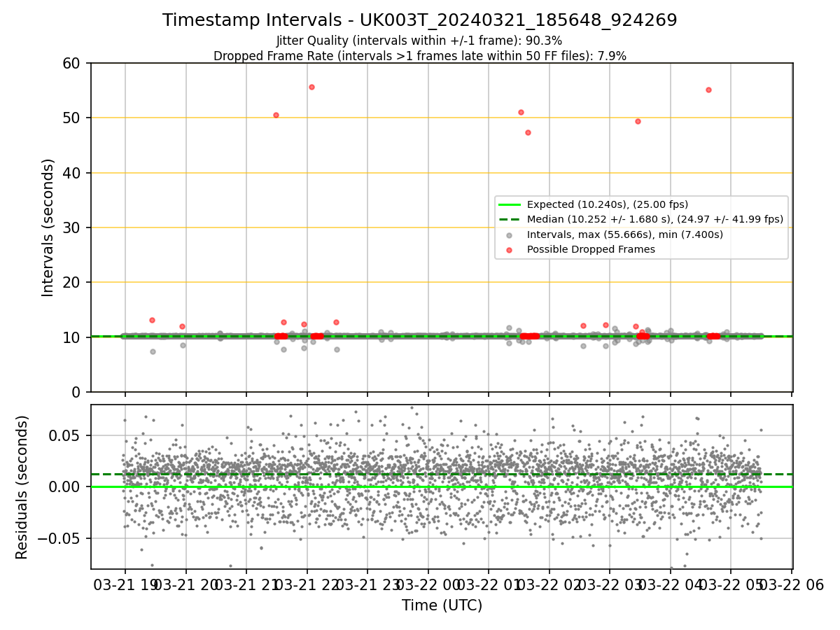Click the '03-21 23' time tick label
840x630 pixels.
(367, 585)
